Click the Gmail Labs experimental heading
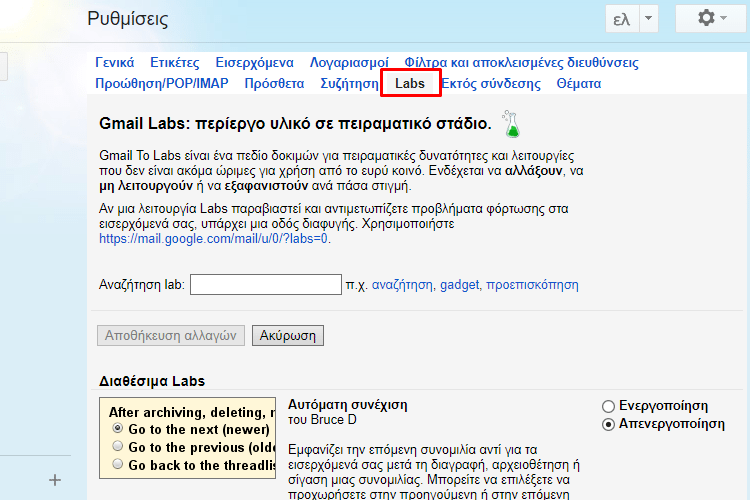Screen dimensions: 750x500 [x=295, y=123]
